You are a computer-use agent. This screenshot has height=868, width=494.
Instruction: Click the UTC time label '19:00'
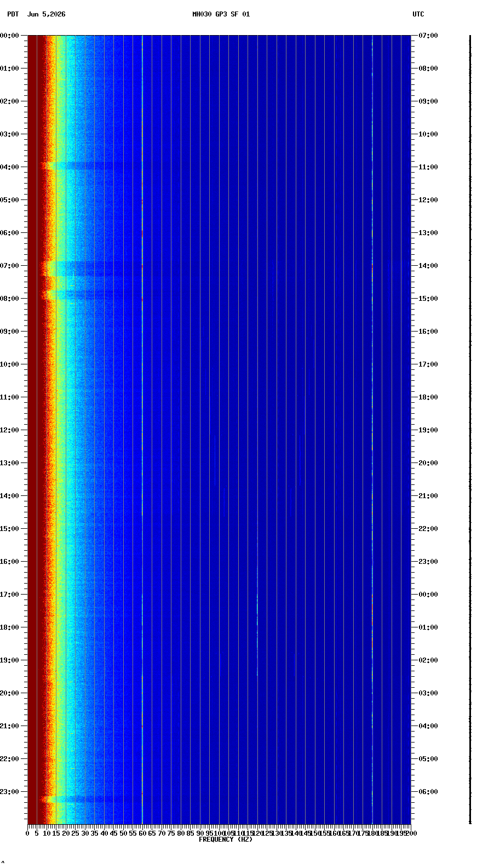[x=428, y=430]
